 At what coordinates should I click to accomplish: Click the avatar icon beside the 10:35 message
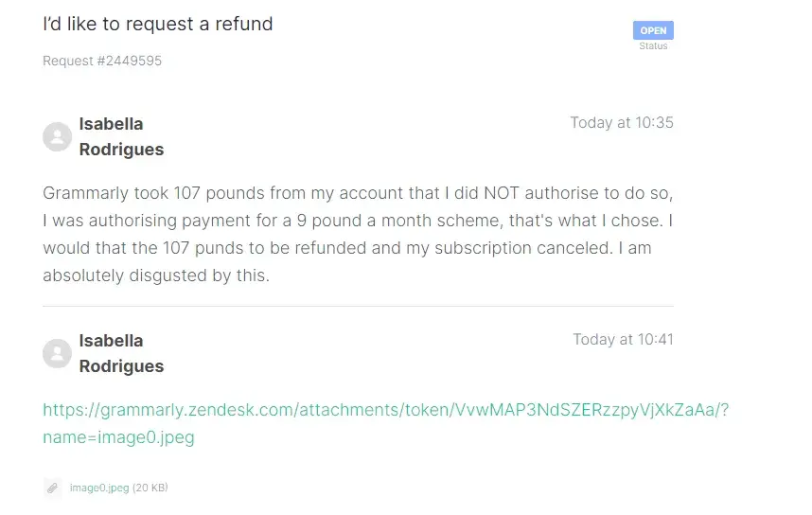(x=58, y=137)
